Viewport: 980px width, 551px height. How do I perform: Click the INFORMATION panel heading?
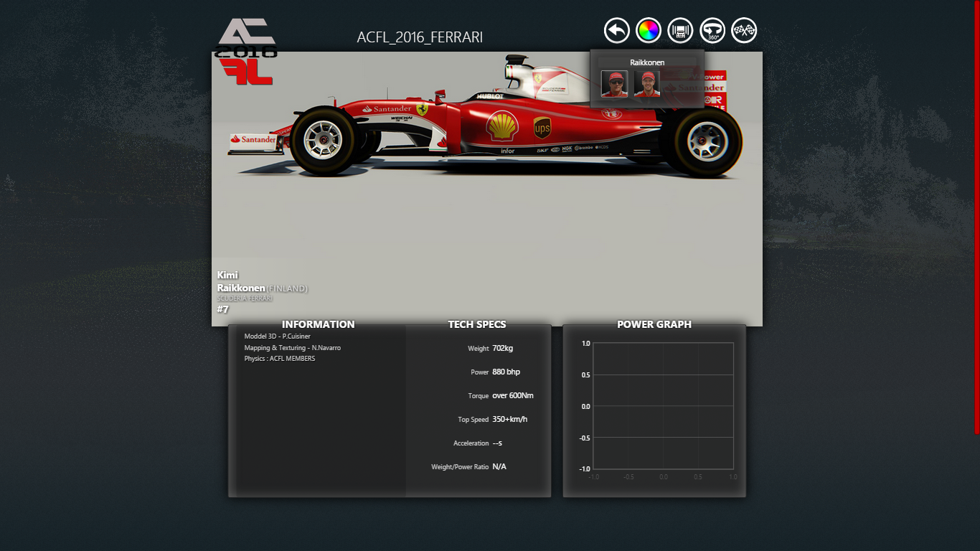pos(318,324)
